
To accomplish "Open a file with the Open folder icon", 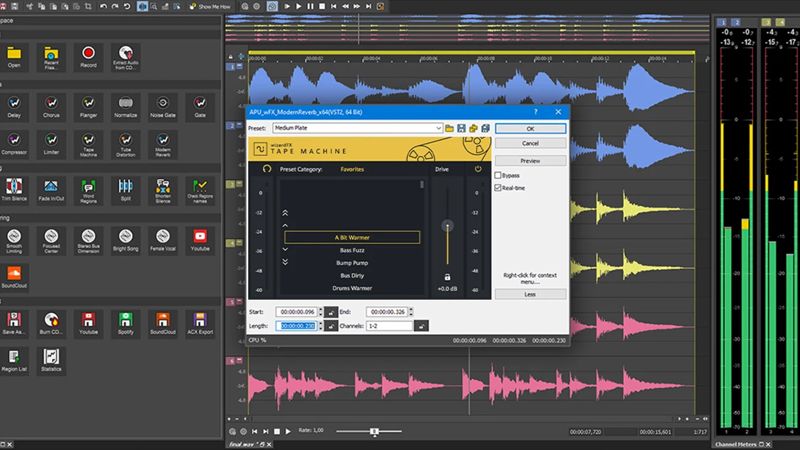I will click(14, 57).
